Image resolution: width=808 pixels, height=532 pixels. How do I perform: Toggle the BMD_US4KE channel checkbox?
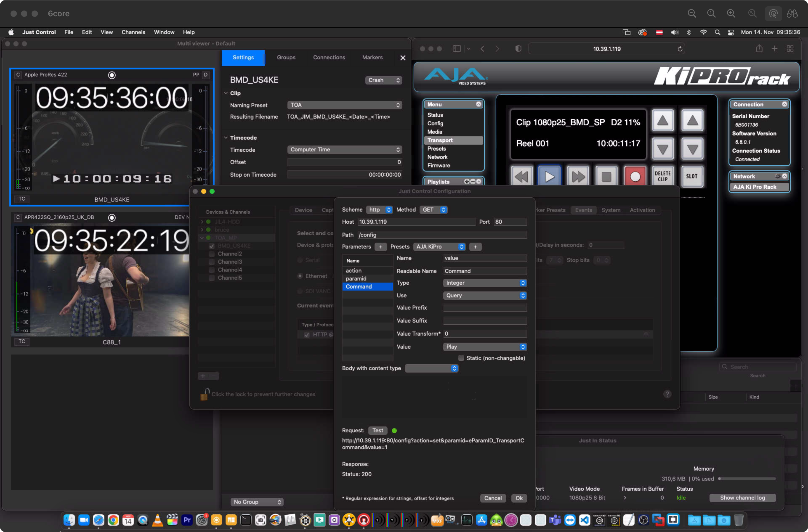[211, 246]
